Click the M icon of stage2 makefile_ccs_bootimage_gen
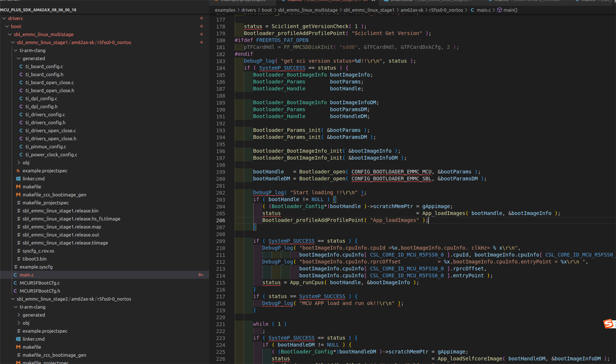Image resolution: width=616 pixels, height=364 pixels. [x=18, y=355]
